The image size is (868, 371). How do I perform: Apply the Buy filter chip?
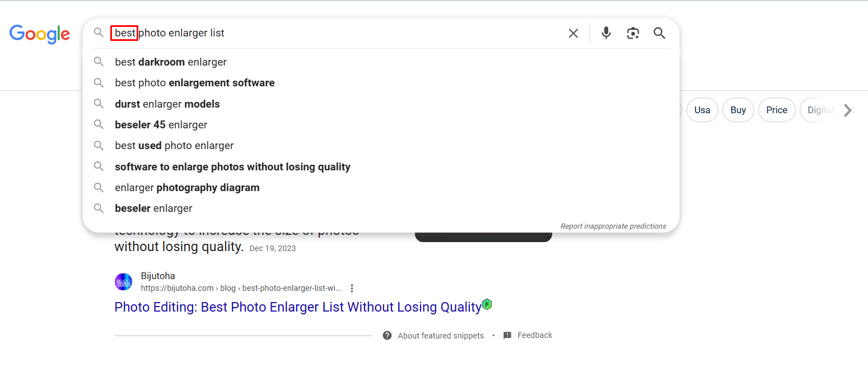(x=738, y=110)
